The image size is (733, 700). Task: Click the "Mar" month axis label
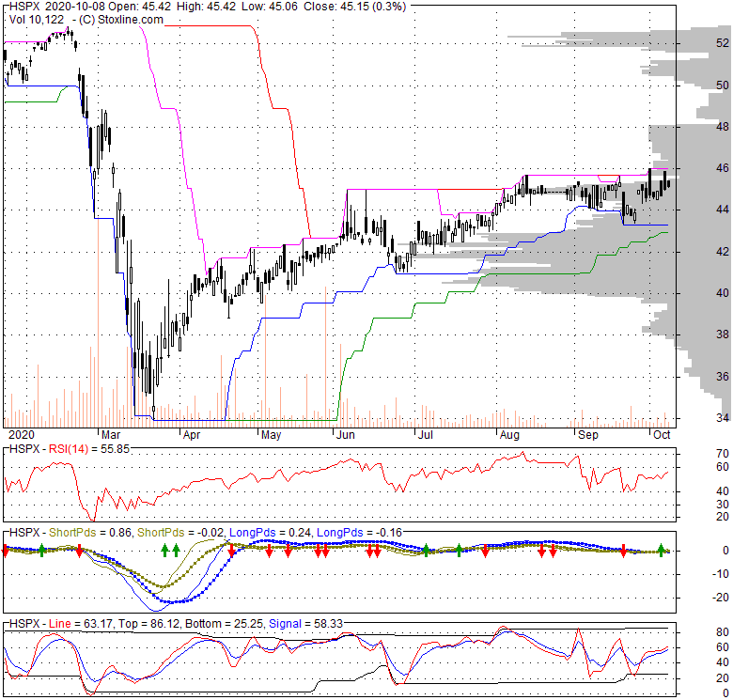(111, 435)
